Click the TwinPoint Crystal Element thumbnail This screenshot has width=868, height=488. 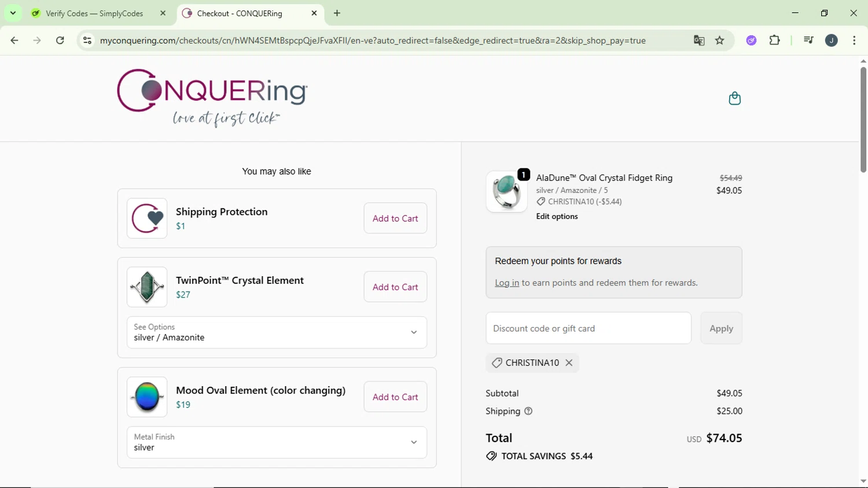click(x=147, y=287)
